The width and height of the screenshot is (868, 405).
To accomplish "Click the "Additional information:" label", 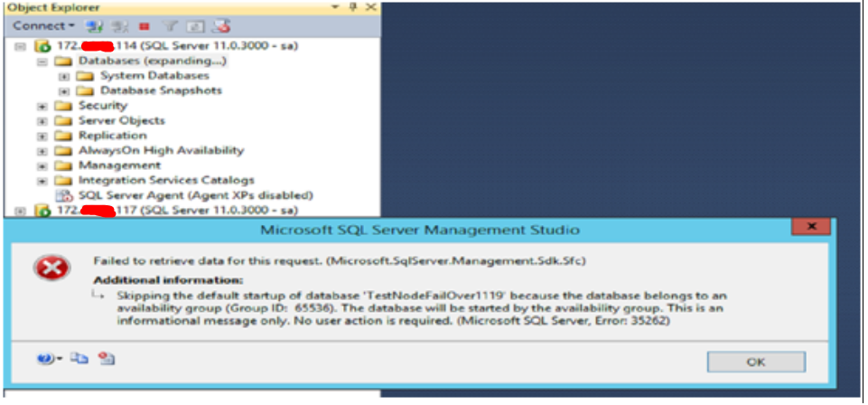I will click(x=168, y=279).
